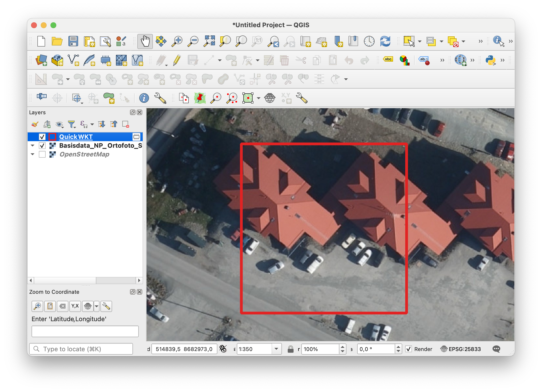This screenshot has height=392, width=542.
Task: Open the Zoom to Coordinate settings wrench
Action: (x=106, y=306)
